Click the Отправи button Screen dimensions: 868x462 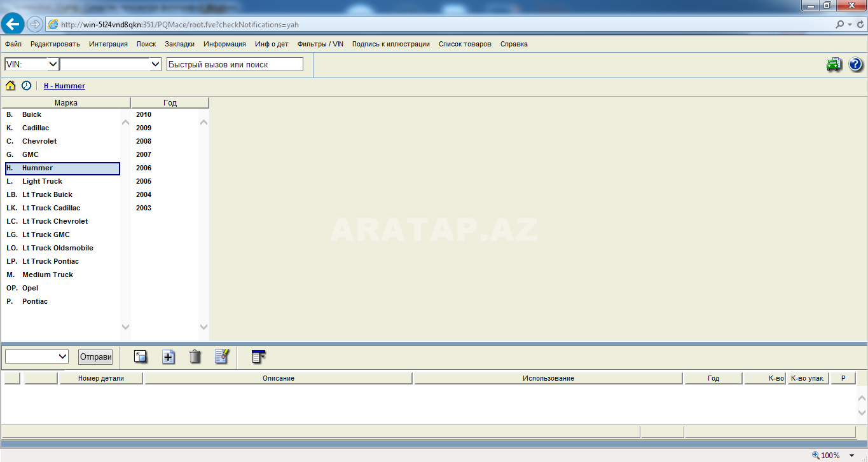[95, 357]
